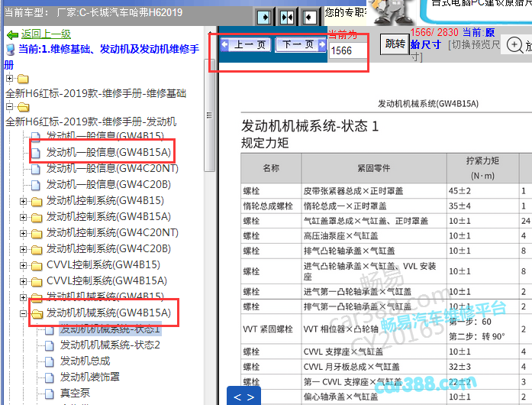Open 发动机机械系统-状态1 document
Screen dimensions: 532x405
tap(110, 329)
